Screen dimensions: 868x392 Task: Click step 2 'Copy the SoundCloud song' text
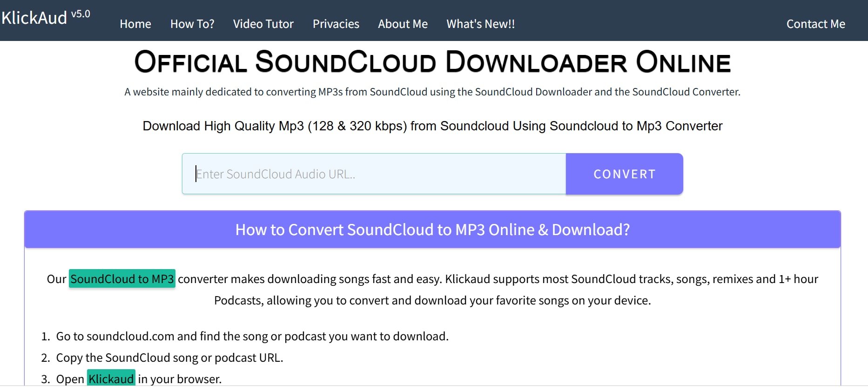coord(169,358)
